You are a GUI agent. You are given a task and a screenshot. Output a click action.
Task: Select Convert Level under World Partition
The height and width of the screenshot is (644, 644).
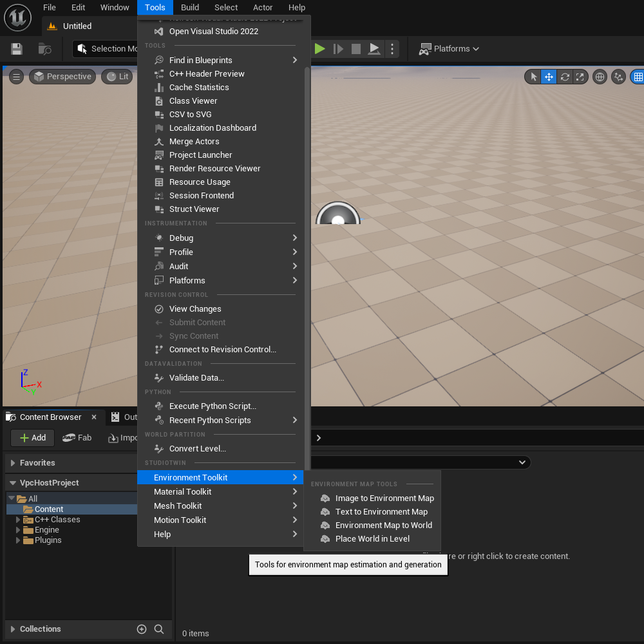point(221,448)
